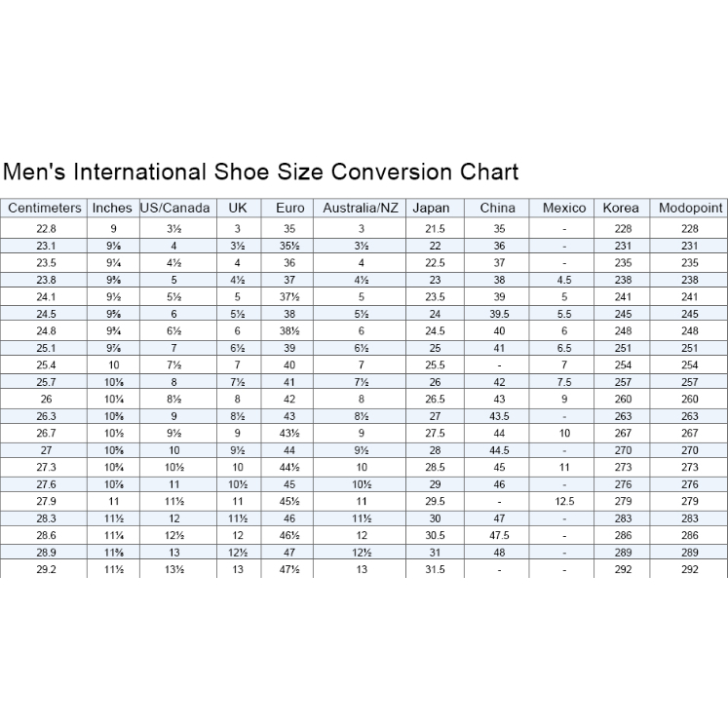The image size is (728, 728).
Task: Select the Euro column header
Action: [289, 208]
